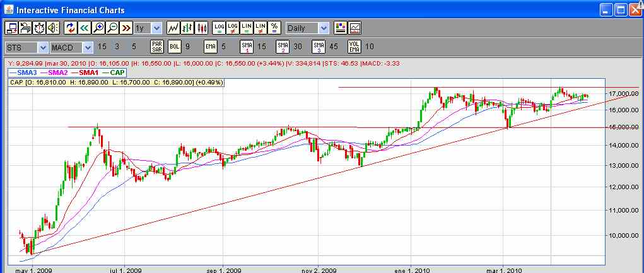Open the 1y time range dropdown
Image resolution: width=644 pixels, height=273 pixels.
pos(148,28)
